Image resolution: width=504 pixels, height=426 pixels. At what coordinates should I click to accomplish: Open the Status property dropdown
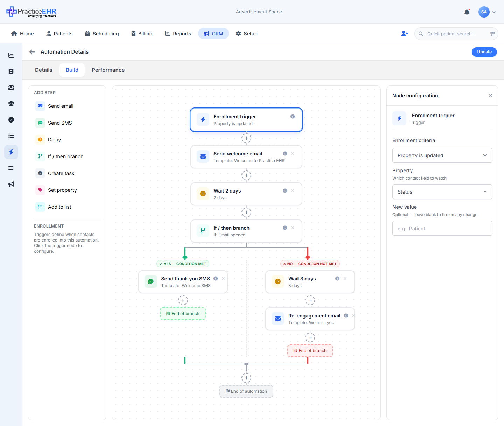(x=442, y=192)
